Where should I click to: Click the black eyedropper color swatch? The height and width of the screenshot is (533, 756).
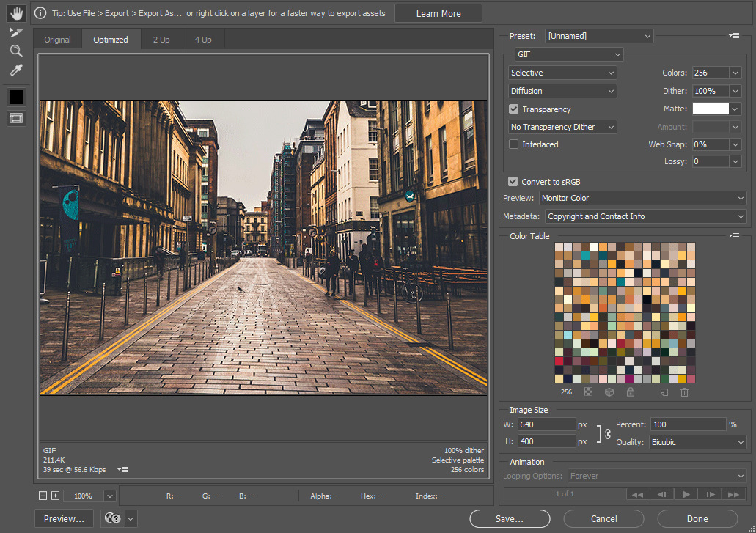(16, 97)
